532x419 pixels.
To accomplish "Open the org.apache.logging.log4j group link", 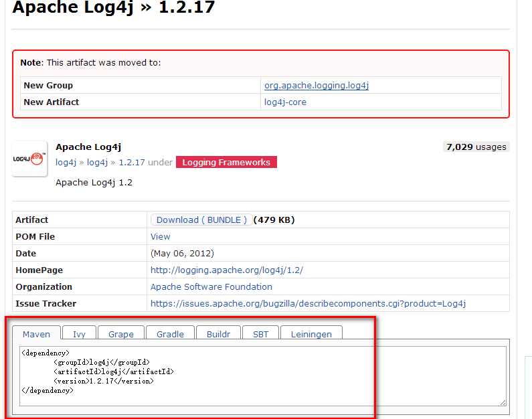I will [x=317, y=86].
